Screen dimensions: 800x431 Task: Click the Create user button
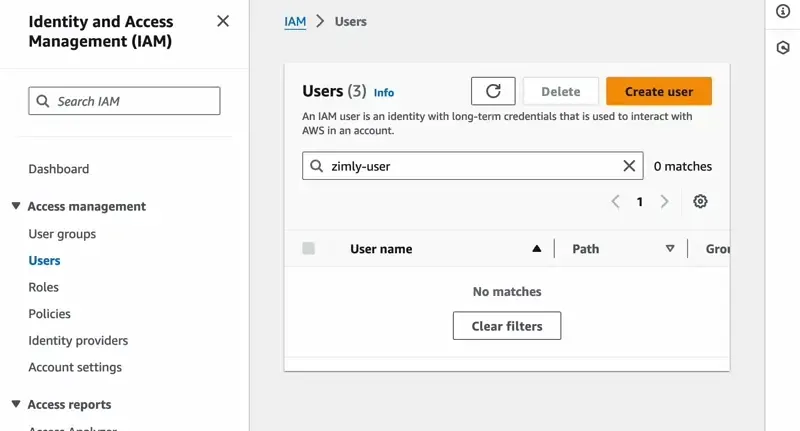659,91
